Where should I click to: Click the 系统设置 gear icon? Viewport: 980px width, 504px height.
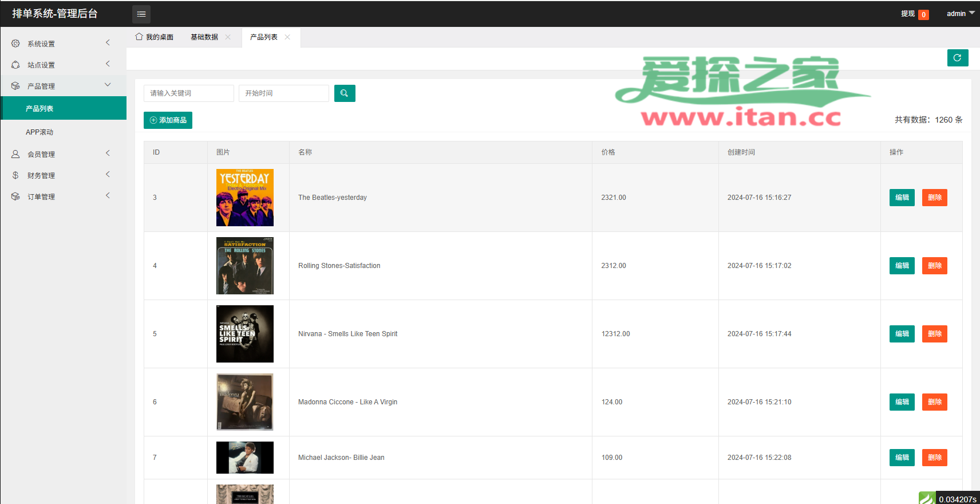tap(15, 44)
